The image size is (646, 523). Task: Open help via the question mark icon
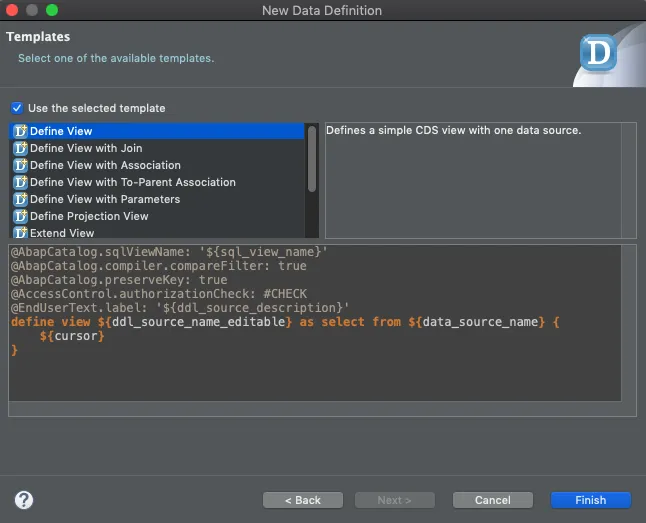click(x=25, y=500)
